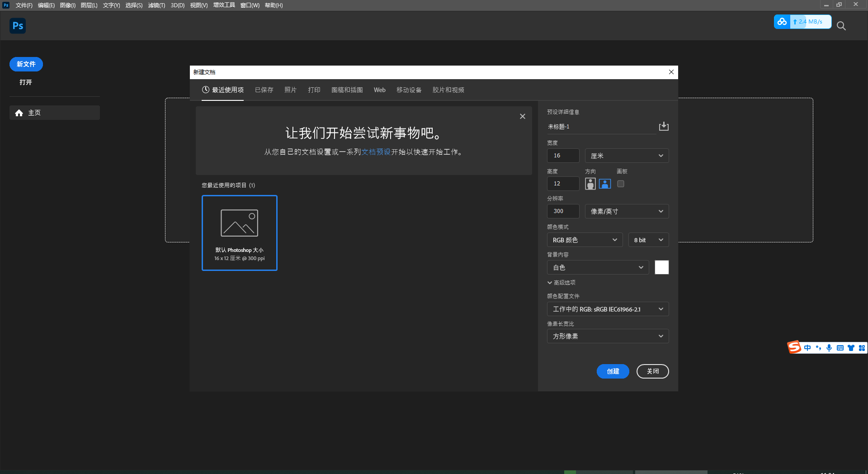The image size is (868, 474).
Task: Click the home icon next to 主页
Action: 19,113
